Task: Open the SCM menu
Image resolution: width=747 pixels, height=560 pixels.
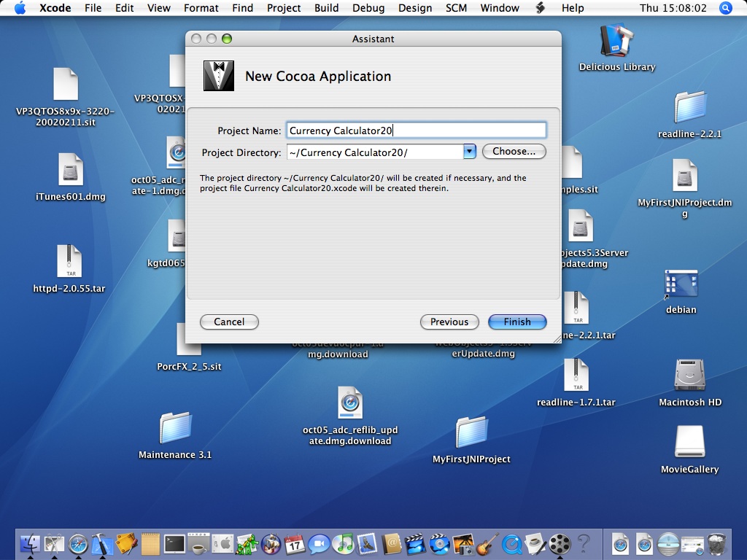Action: (456, 8)
